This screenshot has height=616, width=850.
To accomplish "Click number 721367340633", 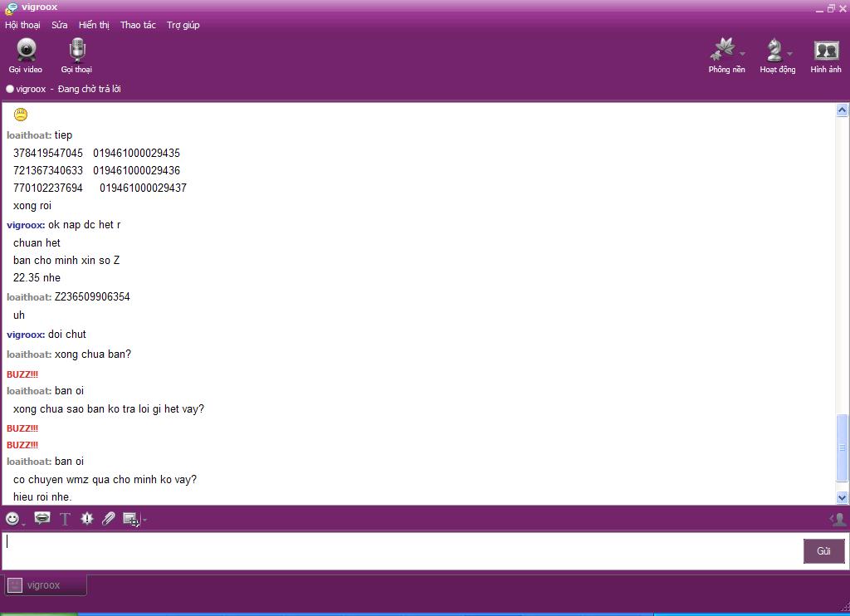I will point(47,170).
